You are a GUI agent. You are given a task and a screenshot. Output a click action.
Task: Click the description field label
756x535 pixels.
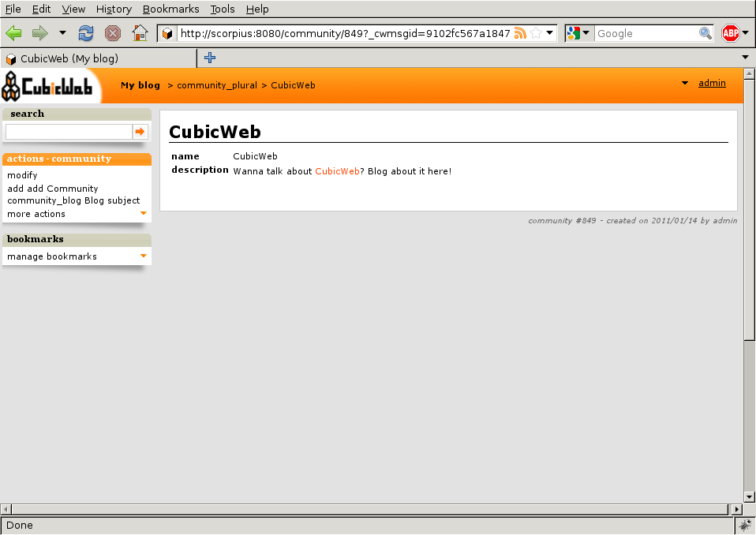pyautogui.click(x=200, y=170)
